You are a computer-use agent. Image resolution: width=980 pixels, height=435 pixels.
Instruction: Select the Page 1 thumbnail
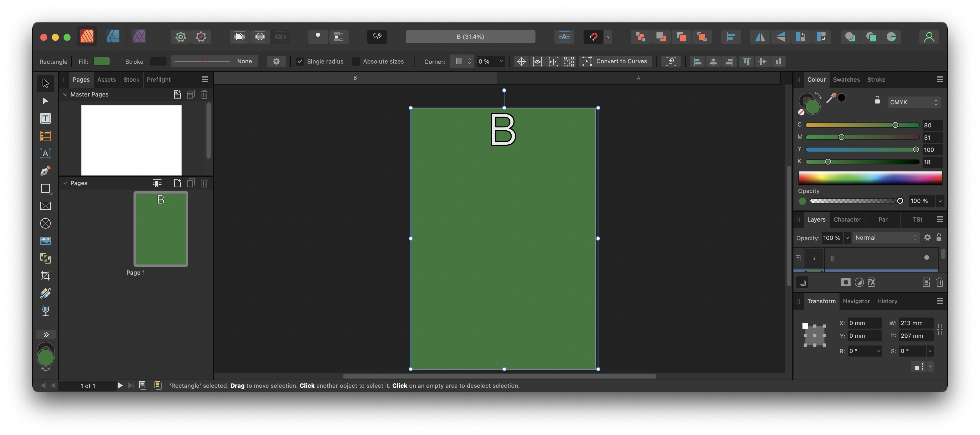point(161,229)
